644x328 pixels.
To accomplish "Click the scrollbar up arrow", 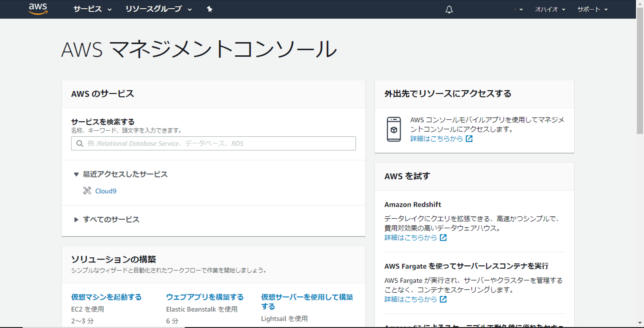I will point(640,4).
